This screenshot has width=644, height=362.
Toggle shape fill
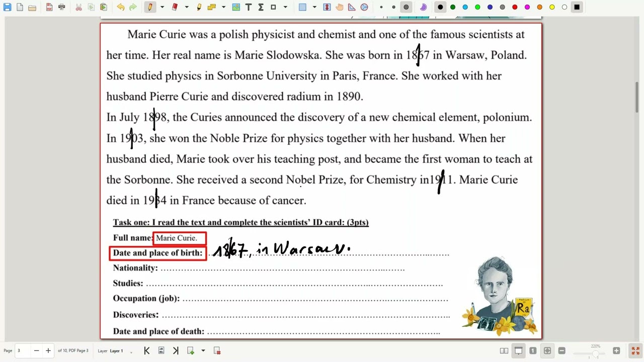click(423, 7)
